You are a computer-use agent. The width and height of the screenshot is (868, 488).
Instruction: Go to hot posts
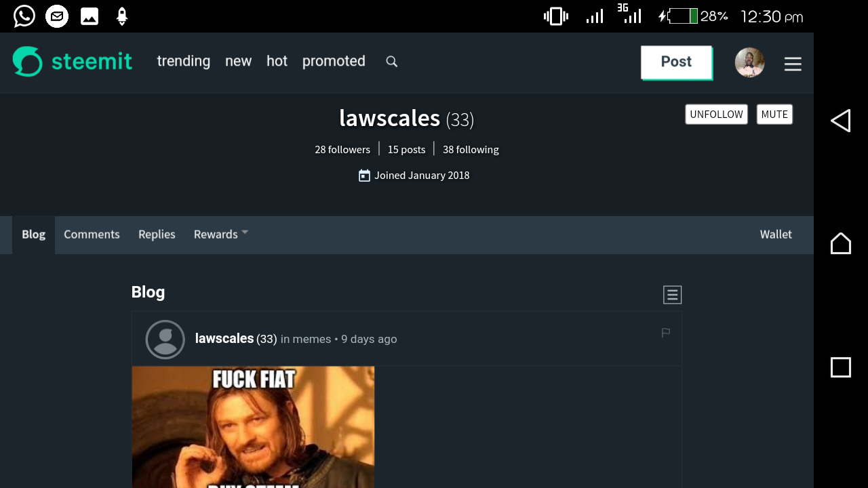pos(277,62)
